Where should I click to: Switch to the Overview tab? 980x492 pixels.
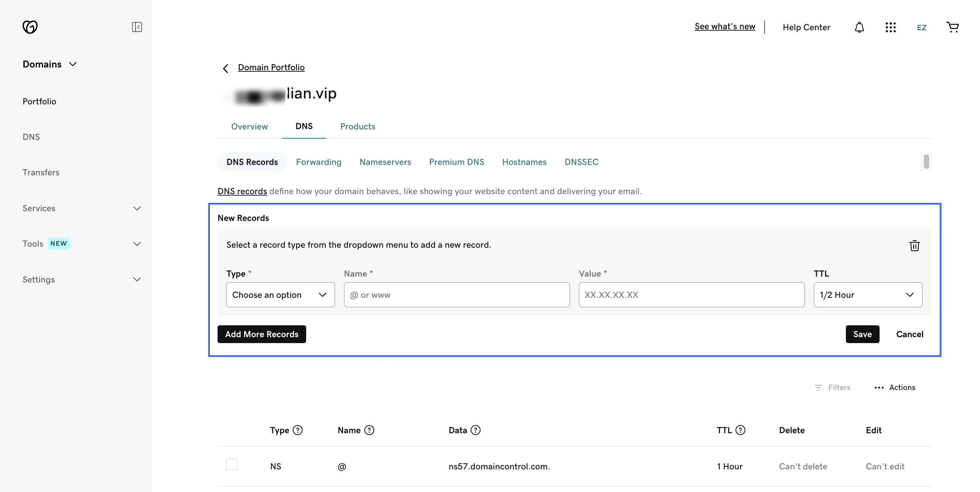click(249, 126)
